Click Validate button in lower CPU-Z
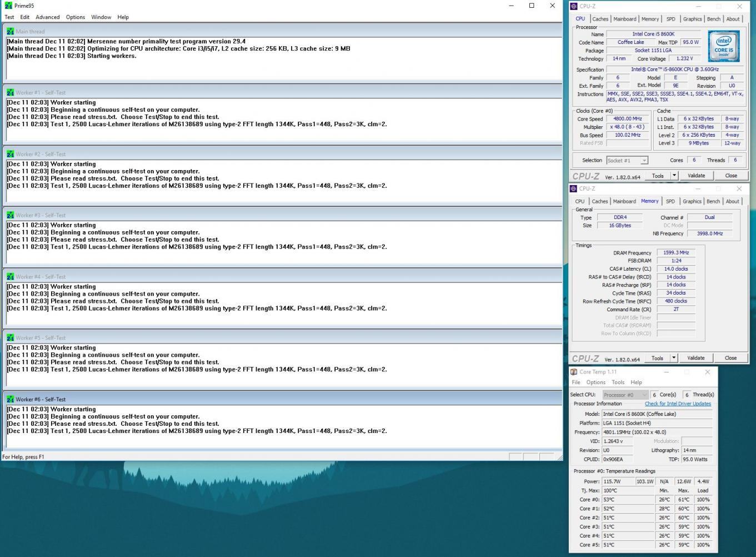The width and height of the screenshot is (756, 557). 695,358
